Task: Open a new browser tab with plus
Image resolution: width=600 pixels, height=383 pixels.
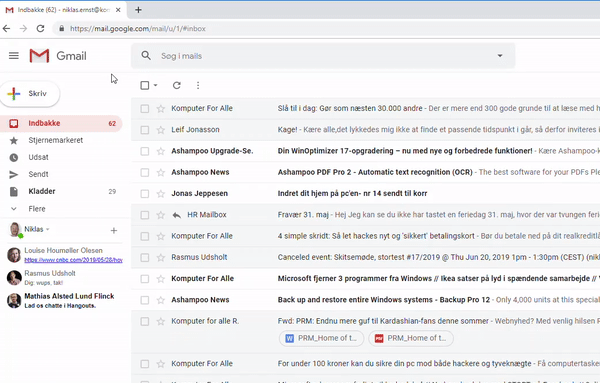Action: 138,10
